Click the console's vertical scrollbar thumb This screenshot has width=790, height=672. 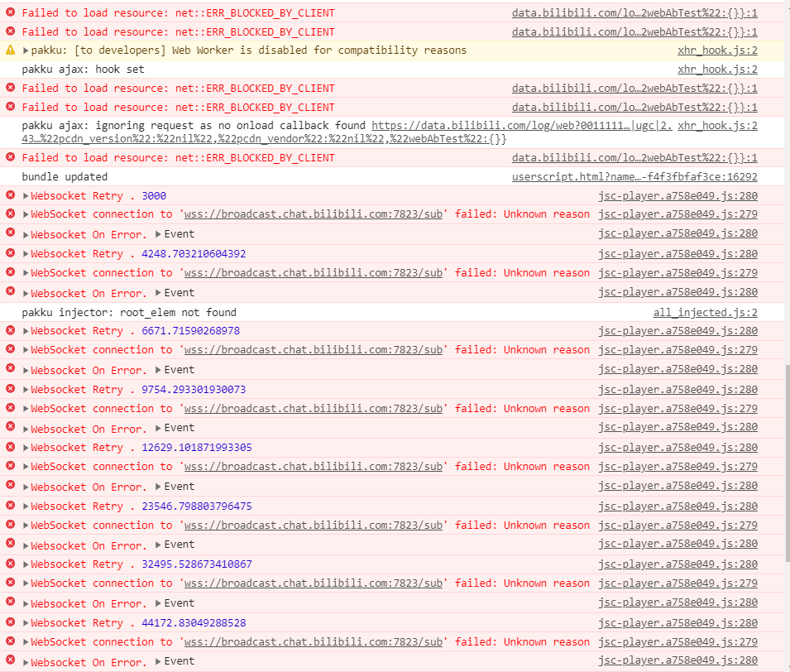[788, 463]
